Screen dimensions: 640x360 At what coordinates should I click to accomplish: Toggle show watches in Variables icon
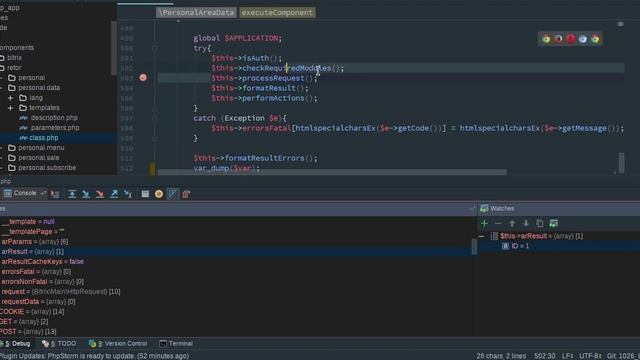553,223
